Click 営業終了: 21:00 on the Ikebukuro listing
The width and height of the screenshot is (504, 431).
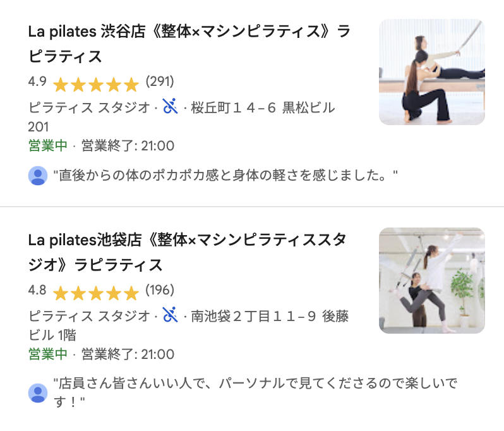coord(128,354)
